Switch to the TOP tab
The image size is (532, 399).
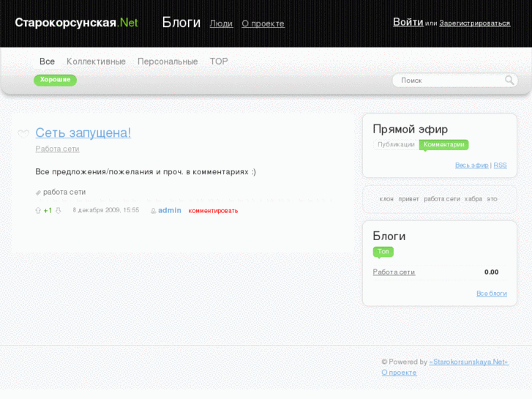pos(219,61)
